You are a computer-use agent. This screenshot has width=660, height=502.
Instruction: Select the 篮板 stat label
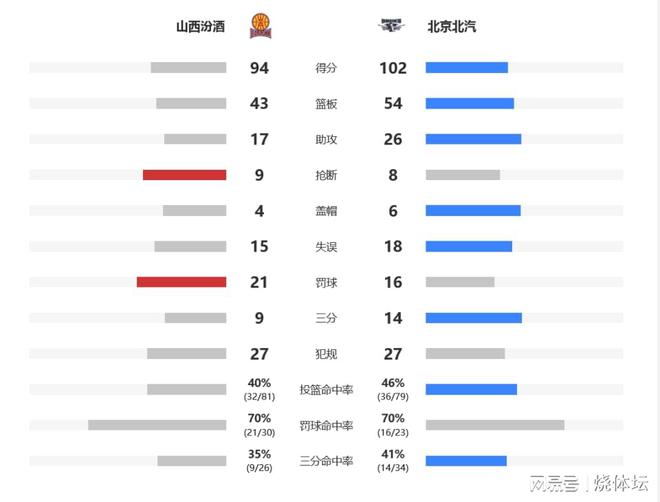tap(326, 104)
